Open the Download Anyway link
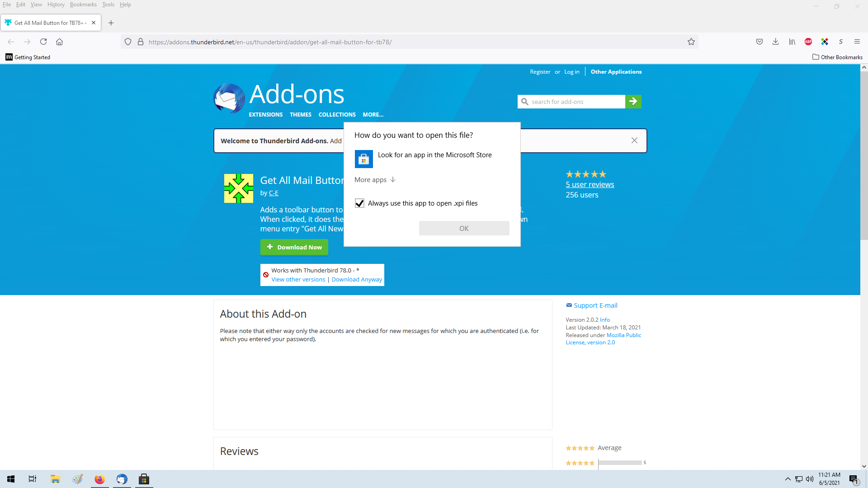Screen dimensions: 868x488 point(357,279)
